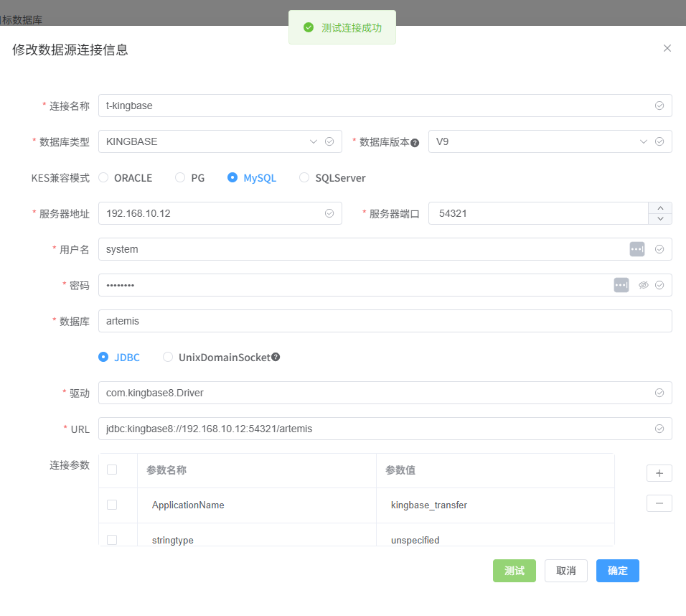Edit the driver field com.kingbase8.Driver
Viewport: 686px width, 616px height.
point(385,393)
